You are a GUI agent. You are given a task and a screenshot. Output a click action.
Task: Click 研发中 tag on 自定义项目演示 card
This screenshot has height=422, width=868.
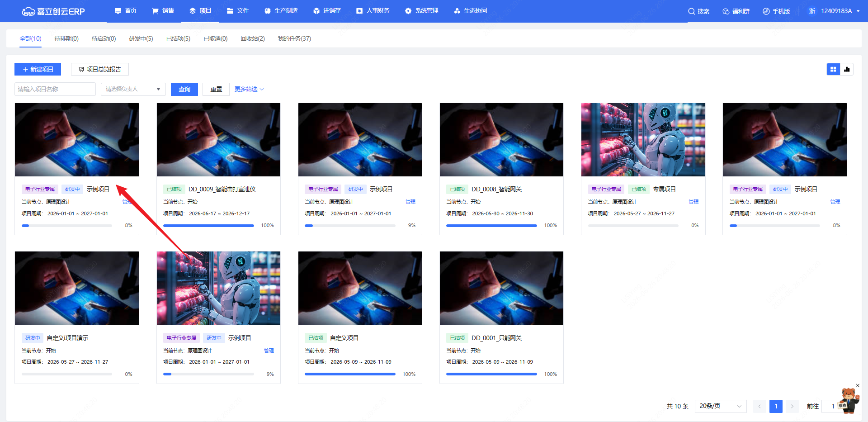pos(33,338)
